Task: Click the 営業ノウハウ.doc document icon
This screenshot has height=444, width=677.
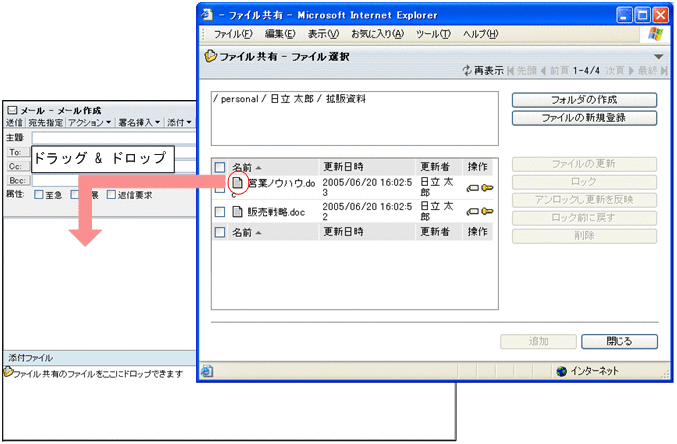Action: click(237, 183)
